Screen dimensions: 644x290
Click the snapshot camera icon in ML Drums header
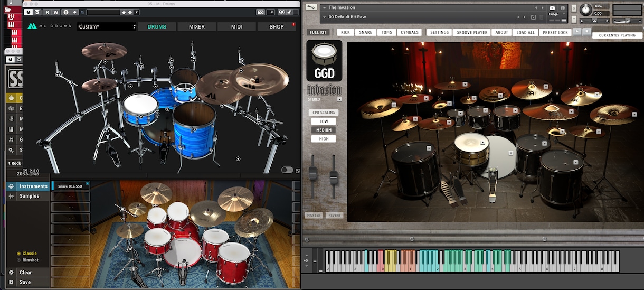[x=260, y=12]
